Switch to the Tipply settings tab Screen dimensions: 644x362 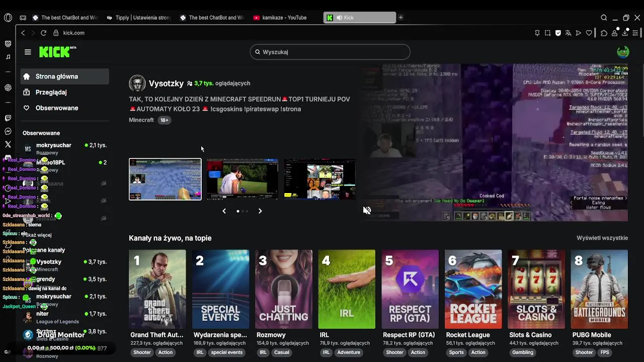click(x=138, y=18)
